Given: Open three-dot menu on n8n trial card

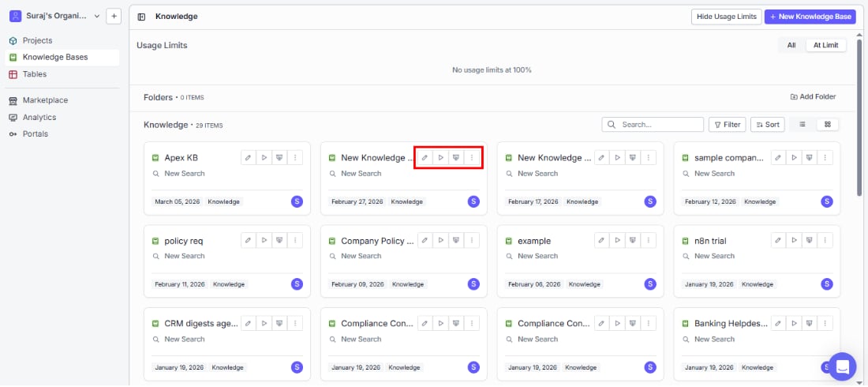Looking at the screenshot, I should [825, 240].
